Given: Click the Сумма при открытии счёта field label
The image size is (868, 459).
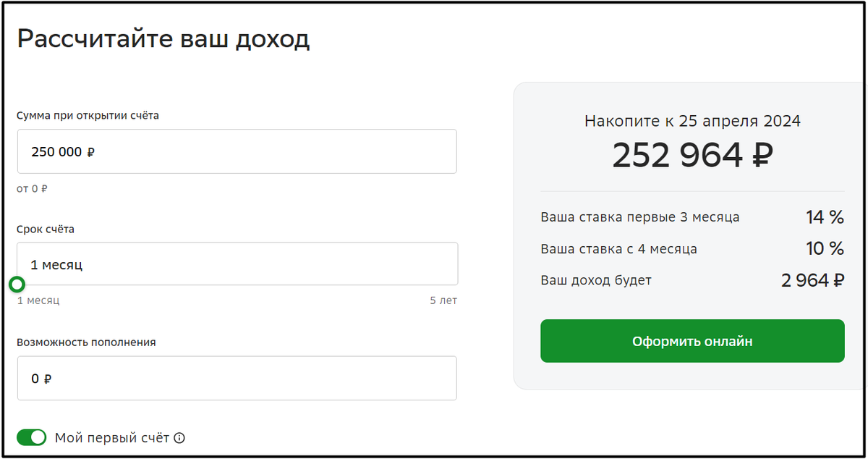Looking at the screenshot, I should (x=87, y=114).
